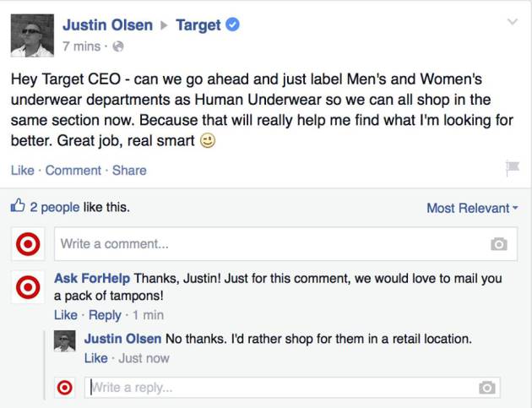
Task: Click the Write a reply field
Action: (x=279, y=388)
